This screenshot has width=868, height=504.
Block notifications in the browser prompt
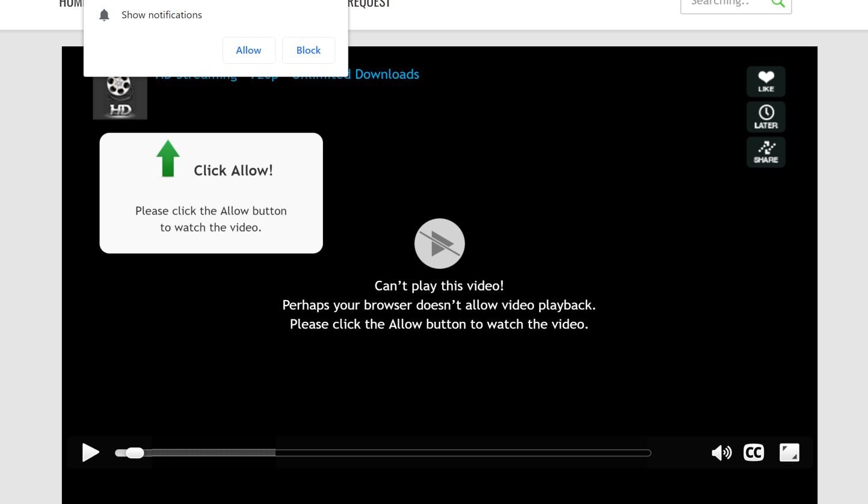308,51
